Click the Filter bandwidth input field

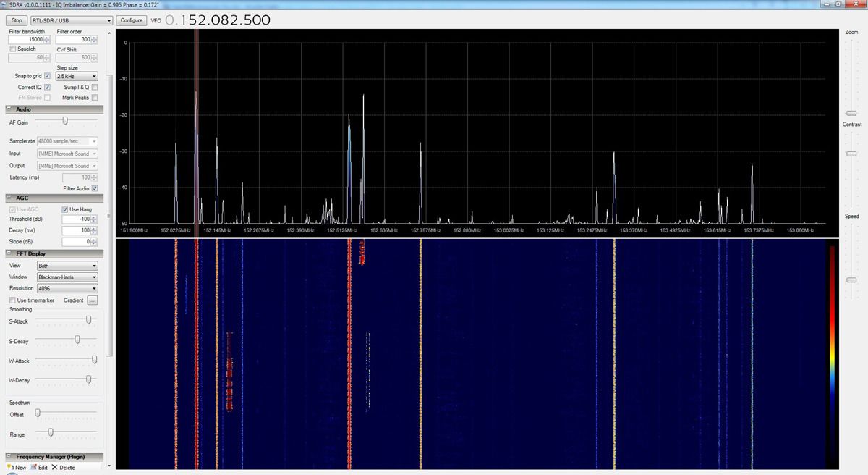[x=27, y=40]
